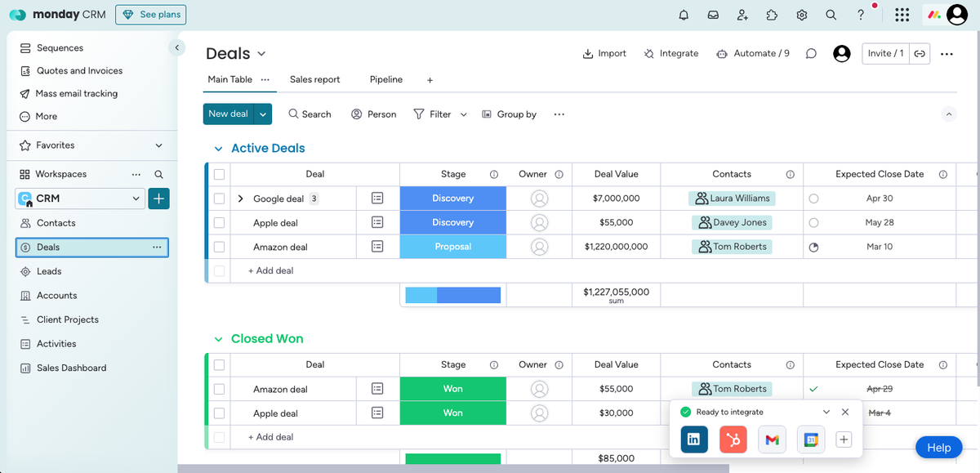Viewport: 980px width, 473px height.
Task: Open the Deals board name dropdown
Action: coord(260,53)
